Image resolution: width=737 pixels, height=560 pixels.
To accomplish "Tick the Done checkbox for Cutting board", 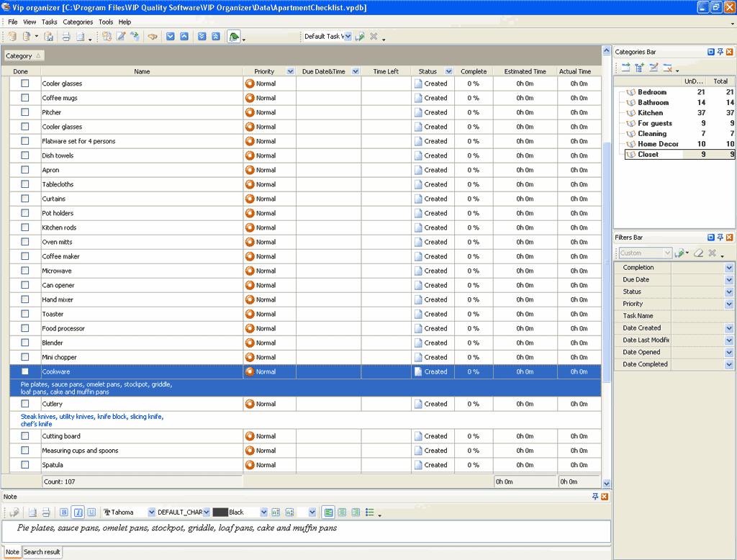I will 25,436.
